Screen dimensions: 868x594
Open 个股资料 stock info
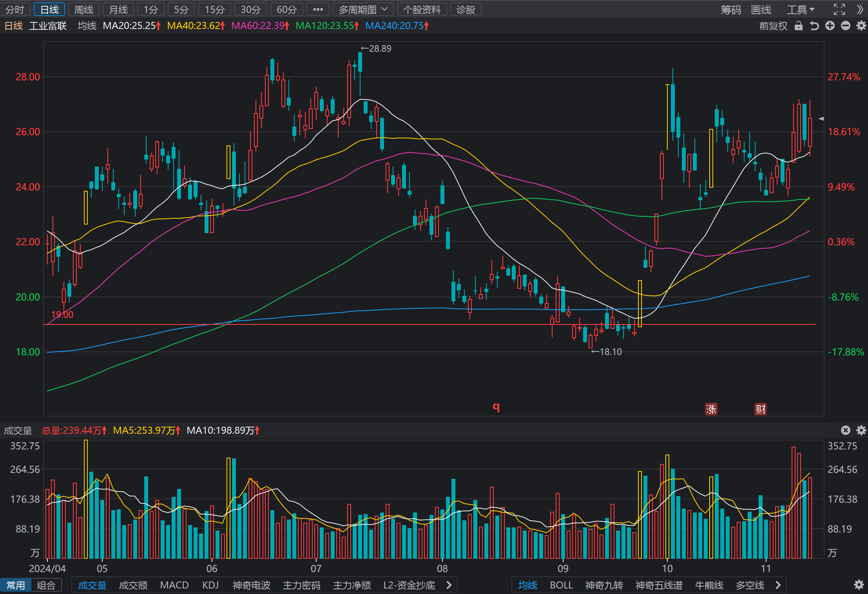422,9
